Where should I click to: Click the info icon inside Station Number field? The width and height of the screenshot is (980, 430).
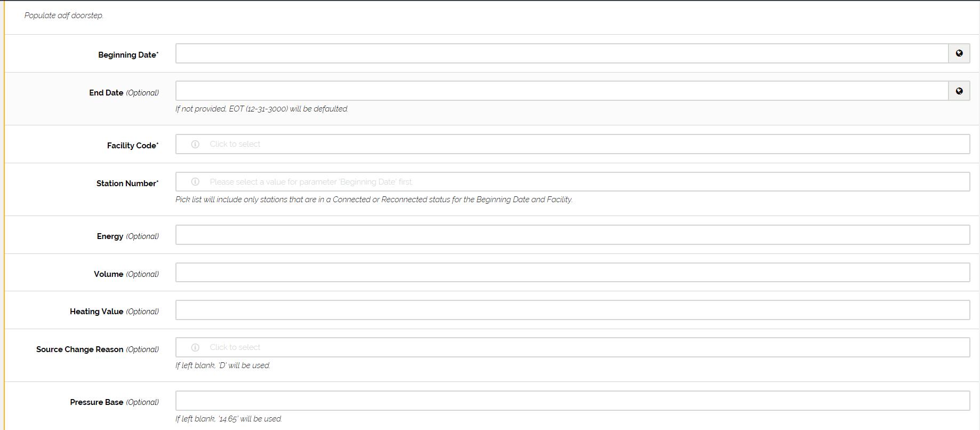tap(195, 182)
